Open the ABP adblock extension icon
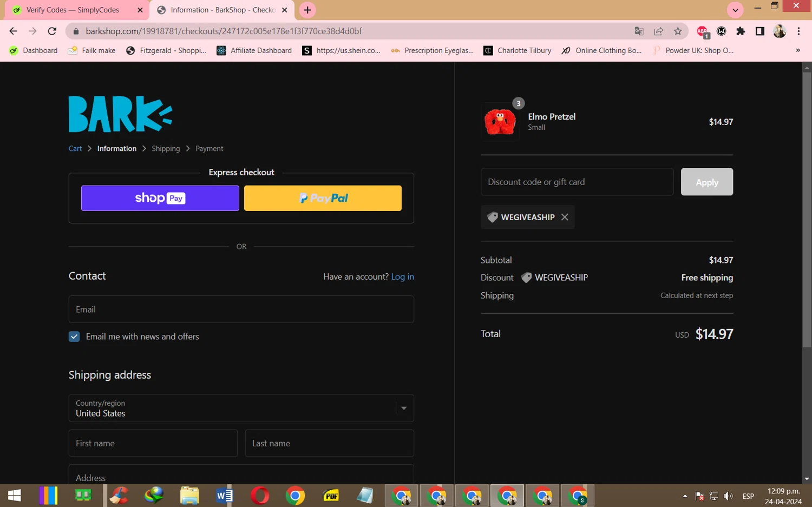Image resolution: width=812 pixels, height=507 pixels. point(702,31)
